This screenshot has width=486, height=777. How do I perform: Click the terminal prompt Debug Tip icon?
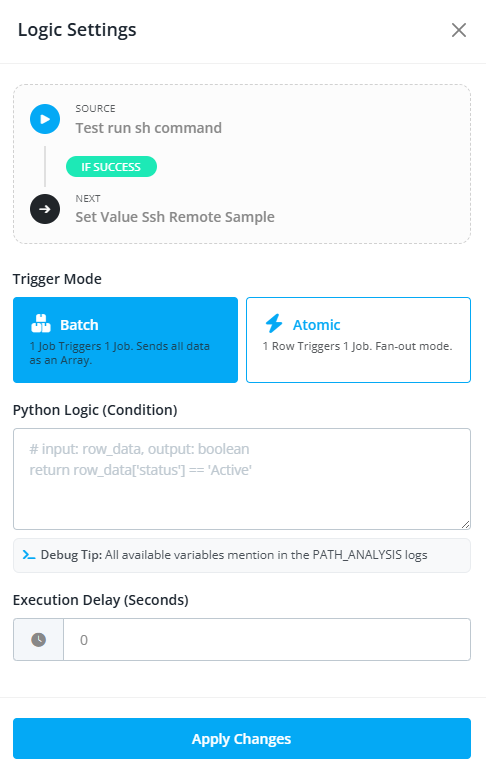(x=29, y=555)
